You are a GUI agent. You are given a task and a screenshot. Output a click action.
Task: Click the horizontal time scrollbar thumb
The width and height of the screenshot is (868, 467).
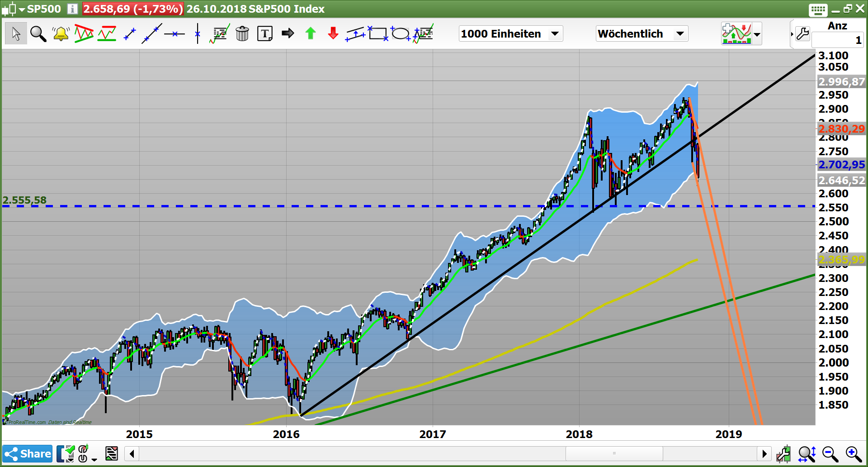pos(614,453)
